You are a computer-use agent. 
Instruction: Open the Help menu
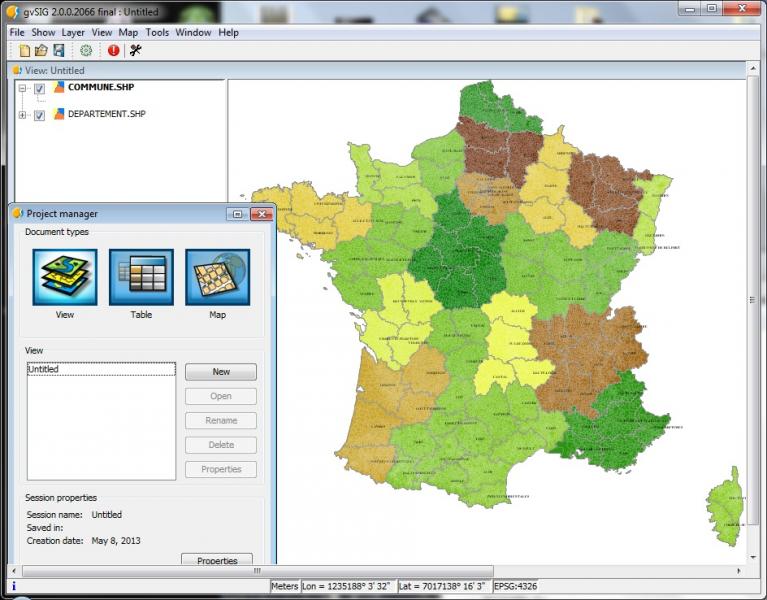pos(228,32)
